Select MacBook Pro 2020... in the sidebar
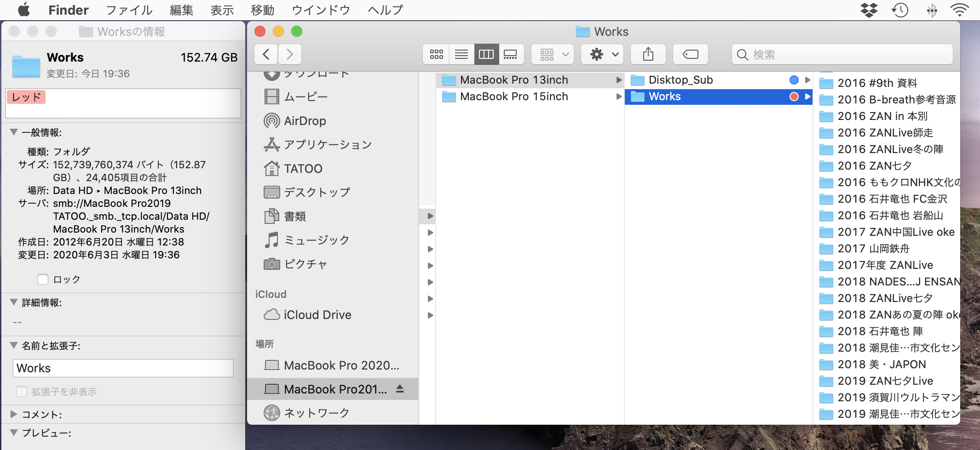The image size is (980, 450). (333, 365)
